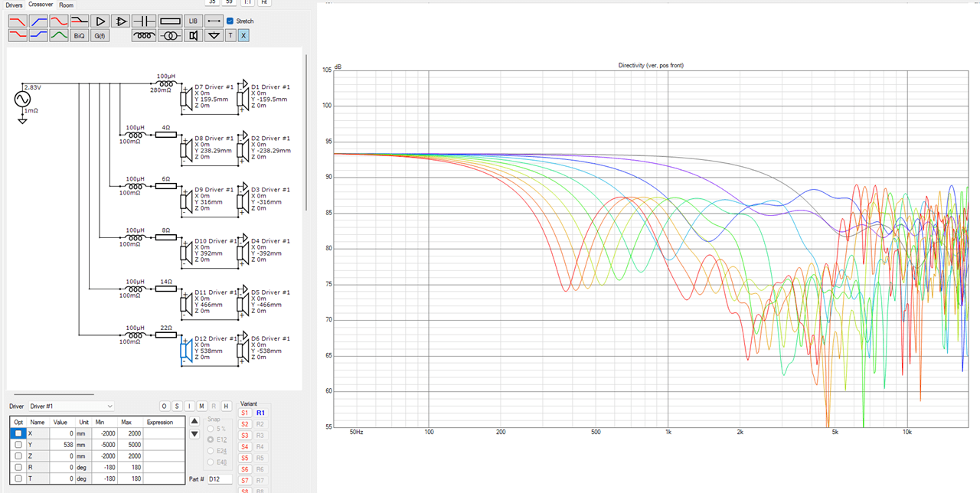The image size is (980, 493).
Task: Click the O button above the parameter table
Action: click(165, 406)
